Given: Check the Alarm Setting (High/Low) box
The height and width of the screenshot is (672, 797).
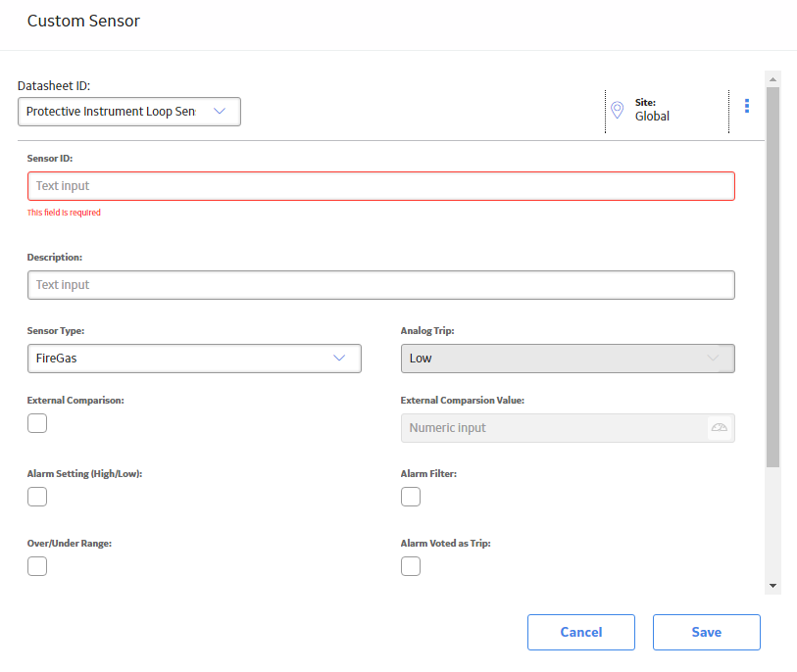Looking at the screenshot, I should click(x=37, y=497).
